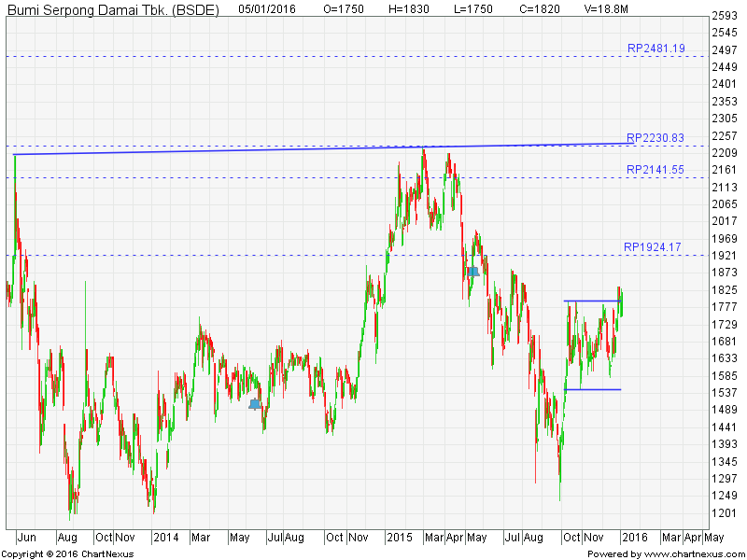747x560 pixels.
Task: Click the RP2141.55 level label
Action: coord(655,170)
